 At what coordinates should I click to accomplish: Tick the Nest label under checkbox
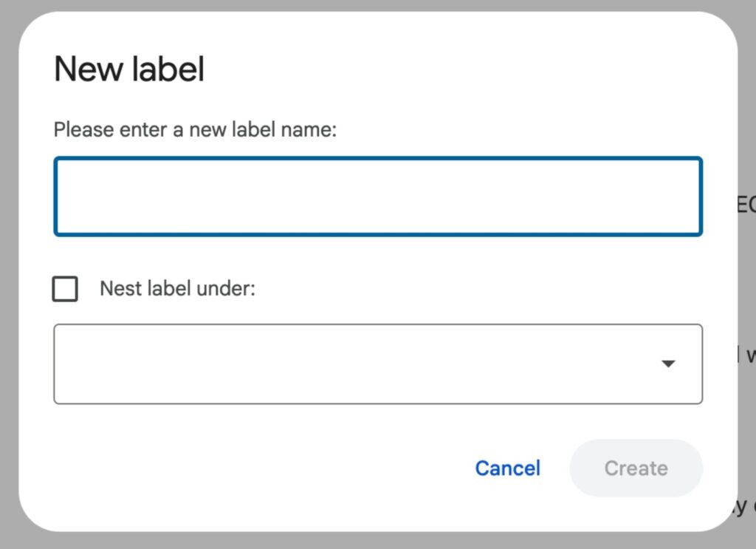[65, 289]
